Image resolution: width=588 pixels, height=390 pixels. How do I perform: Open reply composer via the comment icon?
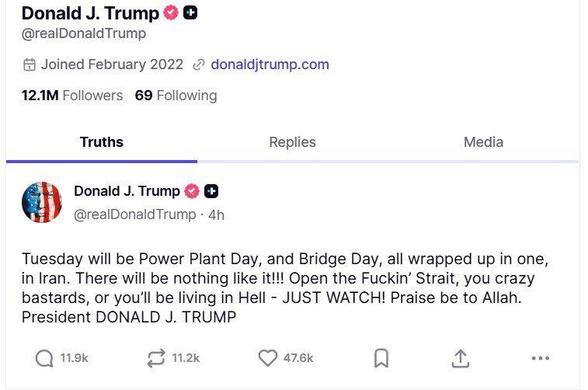coord(44,358)
